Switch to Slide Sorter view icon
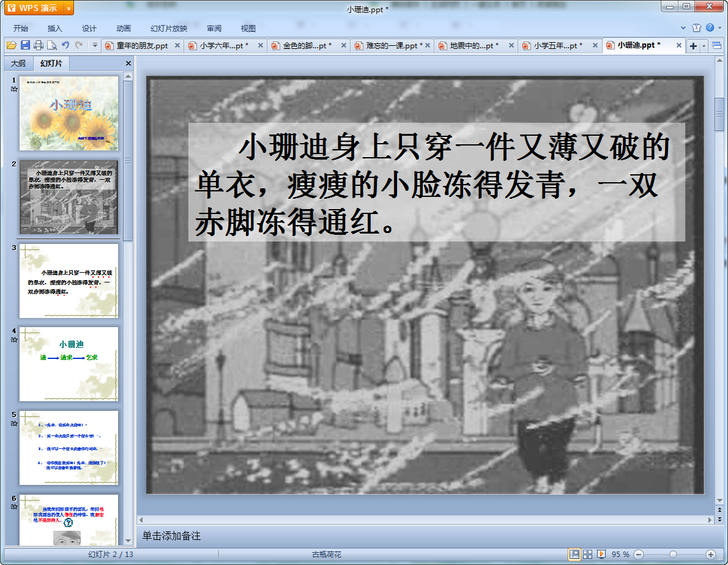The width and height of the screenshot is (728, 565). (587, 555)
